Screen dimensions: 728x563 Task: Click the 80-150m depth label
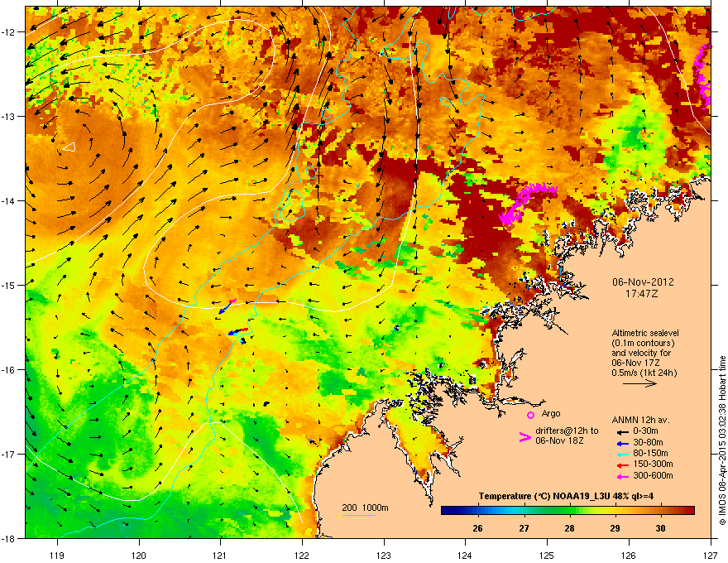click(x=650, y=454)
